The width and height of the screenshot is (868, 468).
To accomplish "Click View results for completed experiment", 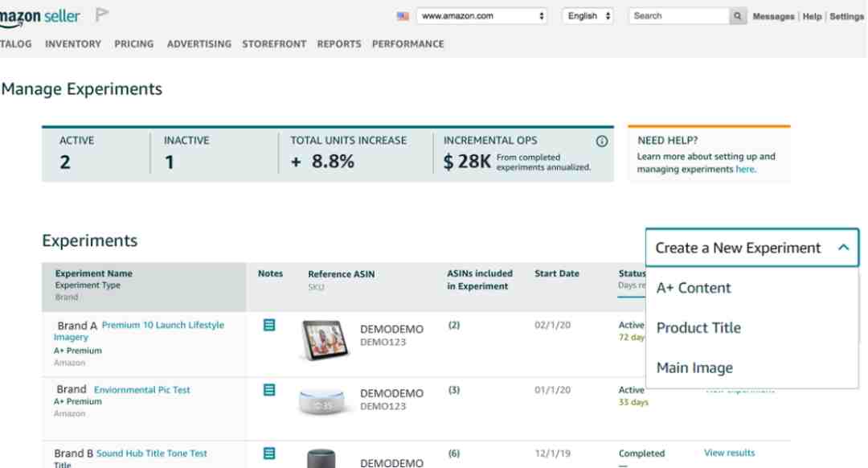I will (x=729, y=453).
